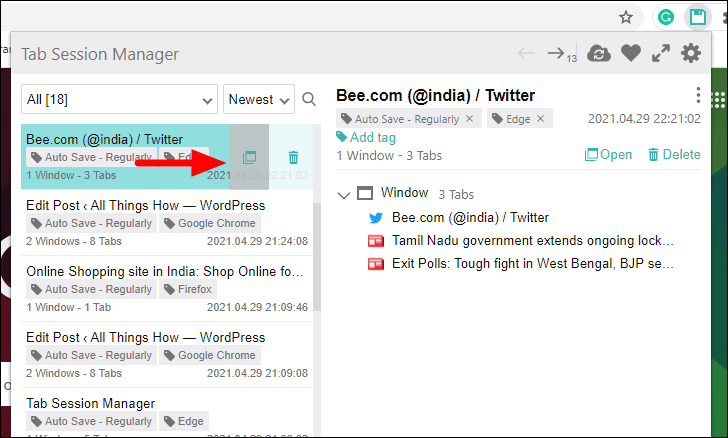Screen dimensions: 728x438
Task: Open the Newest sort dropdown
Action: pyautogui.click(x=259, y=99)
